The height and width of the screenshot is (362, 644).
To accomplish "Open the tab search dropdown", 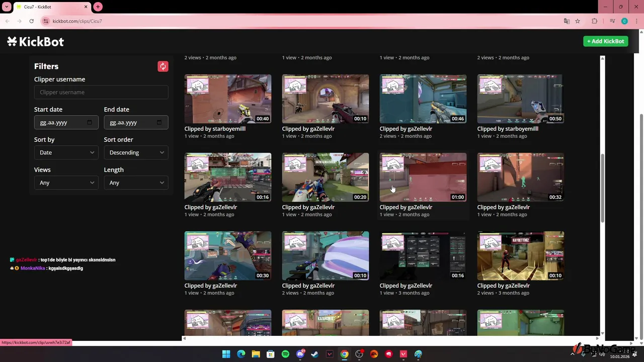I will coord(7,7).
